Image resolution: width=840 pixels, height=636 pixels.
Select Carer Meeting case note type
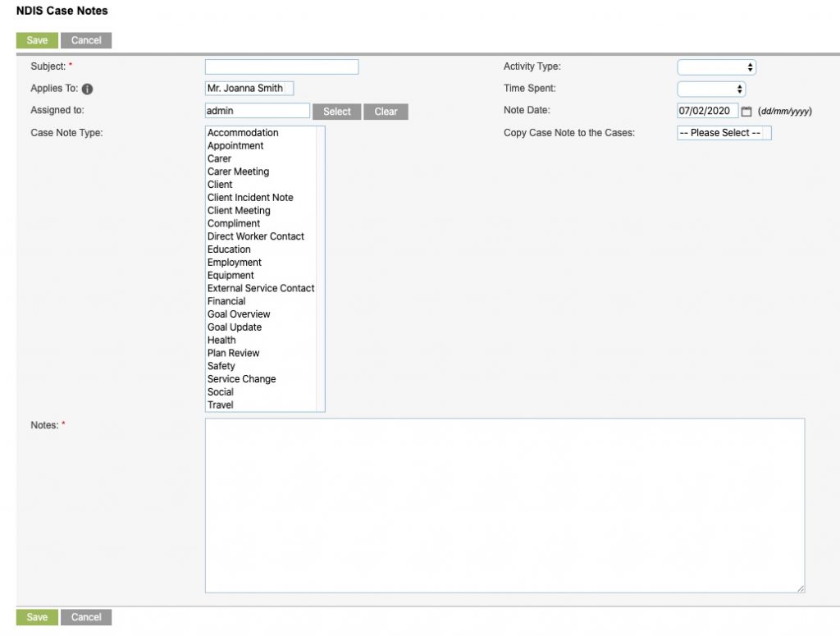(261, 172)
